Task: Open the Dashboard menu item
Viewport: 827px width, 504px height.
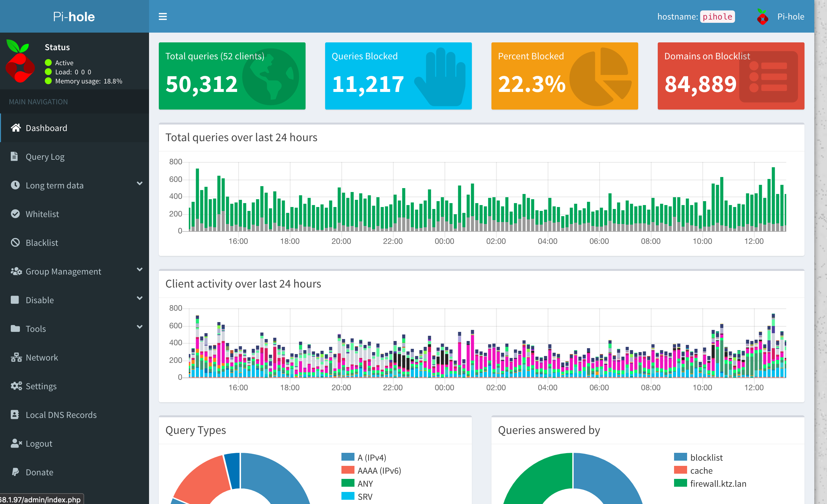Action: point(74,128)
